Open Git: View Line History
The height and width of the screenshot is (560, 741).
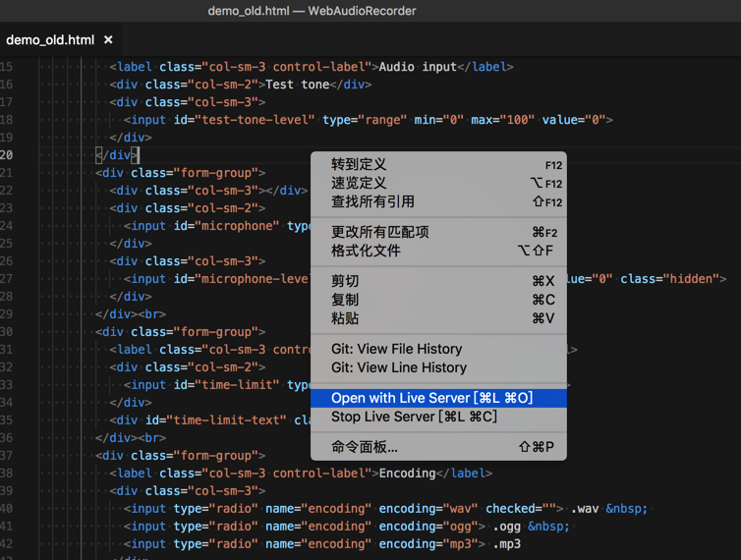(399, 368)
